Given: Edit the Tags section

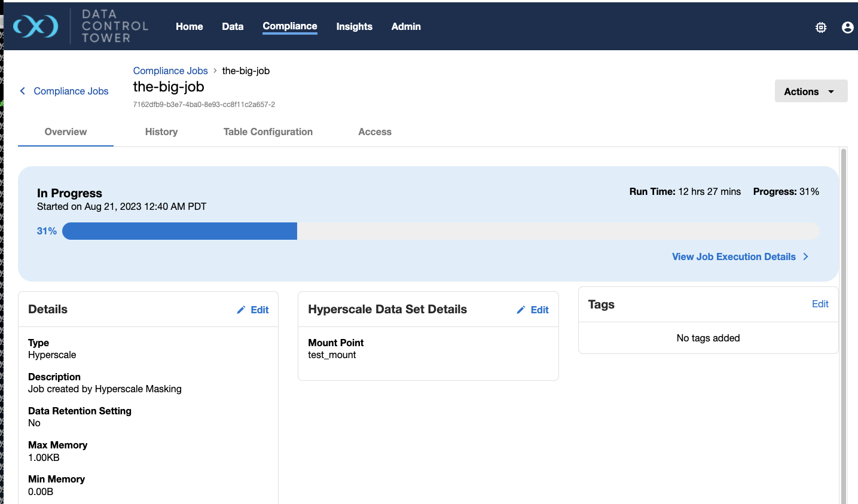Looking at the screenshot, I should [x=820, y=304].
